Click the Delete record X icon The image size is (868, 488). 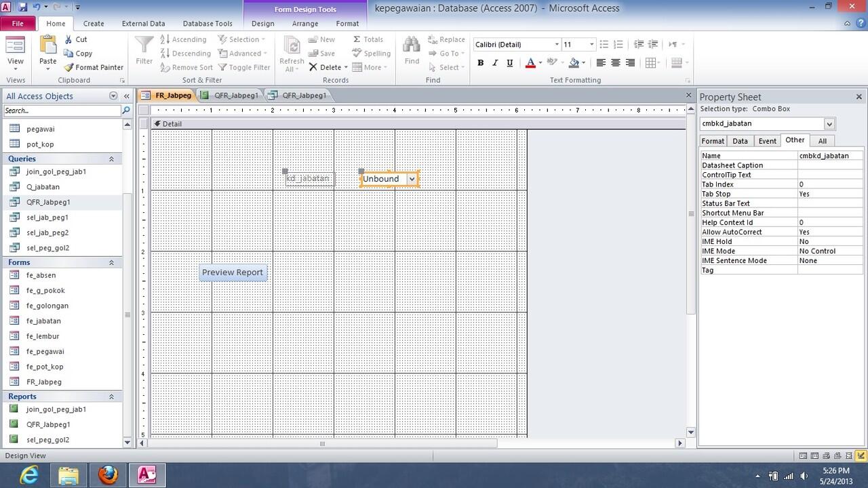313,68
